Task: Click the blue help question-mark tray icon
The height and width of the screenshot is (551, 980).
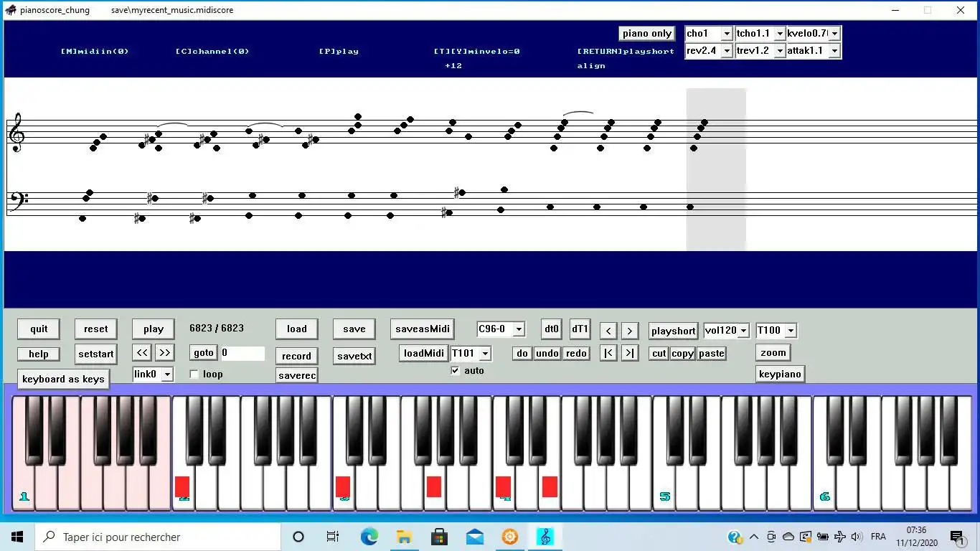Action: [735, 537]
